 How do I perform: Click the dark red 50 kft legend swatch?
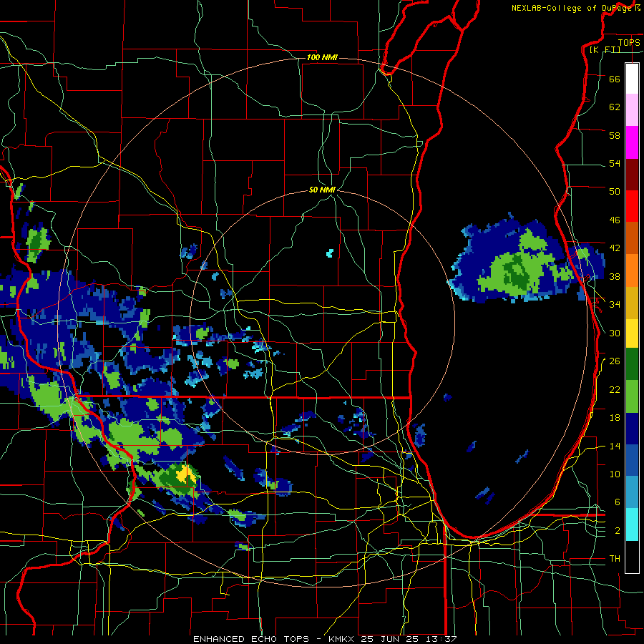(x=632, y=174)
